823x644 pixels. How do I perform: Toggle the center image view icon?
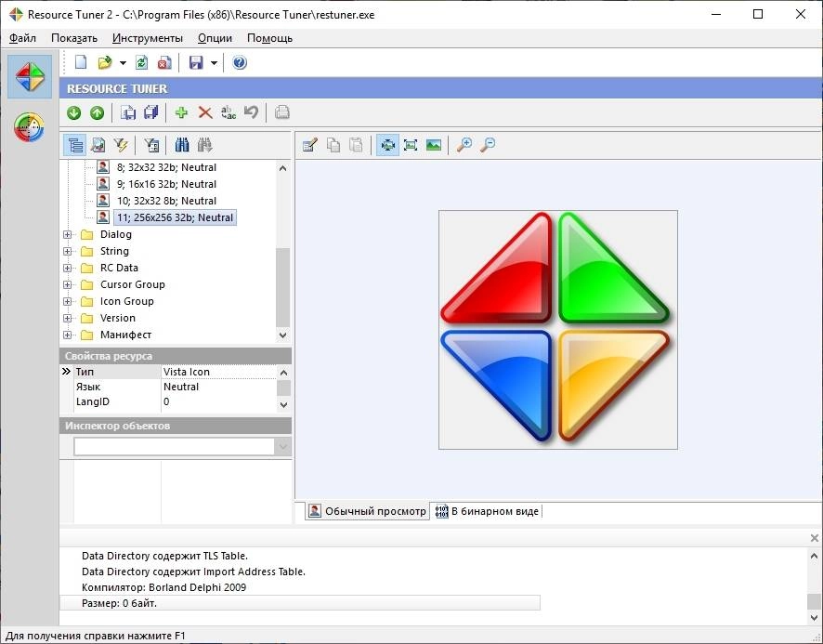click(387, 144)
